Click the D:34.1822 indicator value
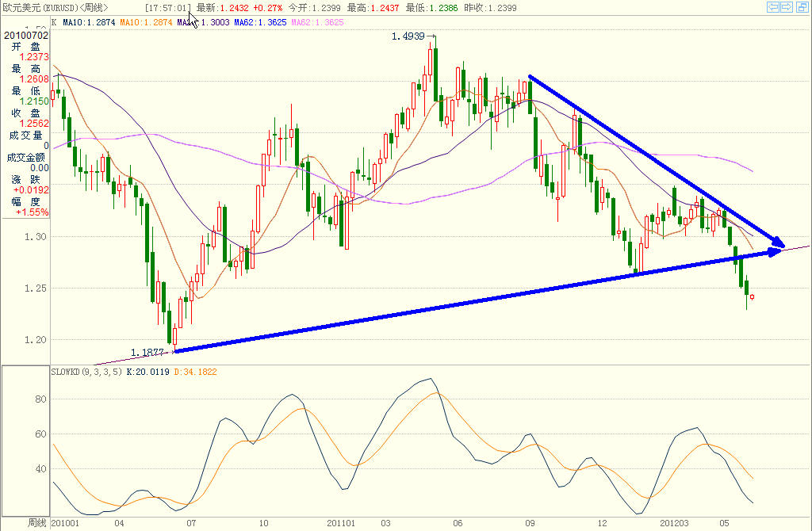 (195, 372)
